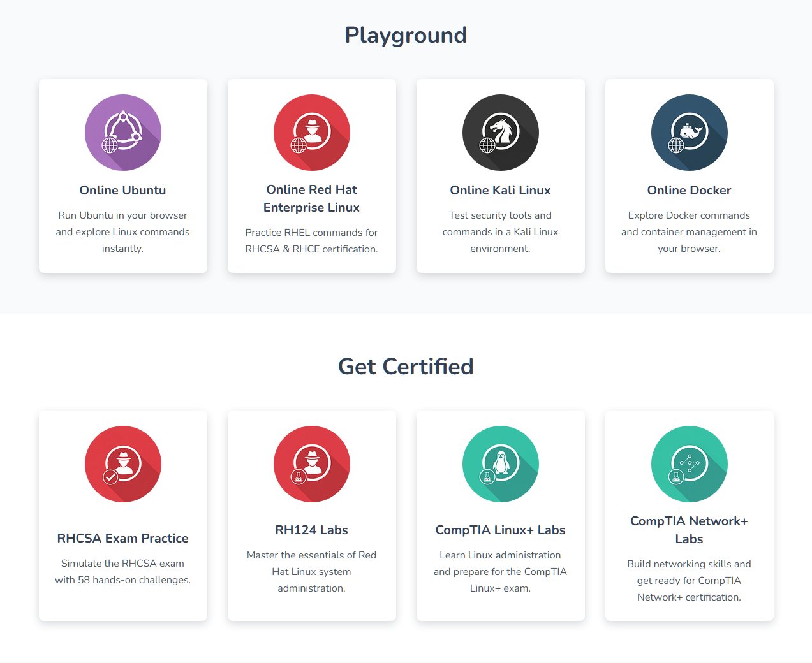Open the Online Docker title link

click(690, 190)
